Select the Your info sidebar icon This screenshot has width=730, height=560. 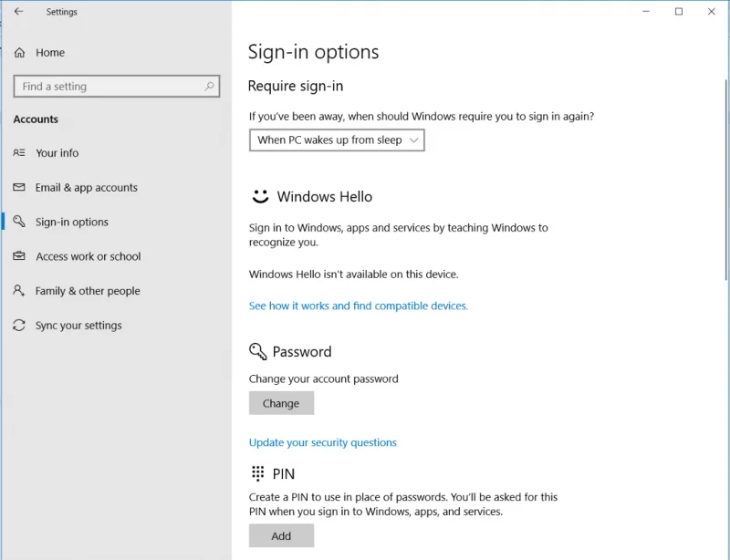pyautogui.click(x=20, y=153)
